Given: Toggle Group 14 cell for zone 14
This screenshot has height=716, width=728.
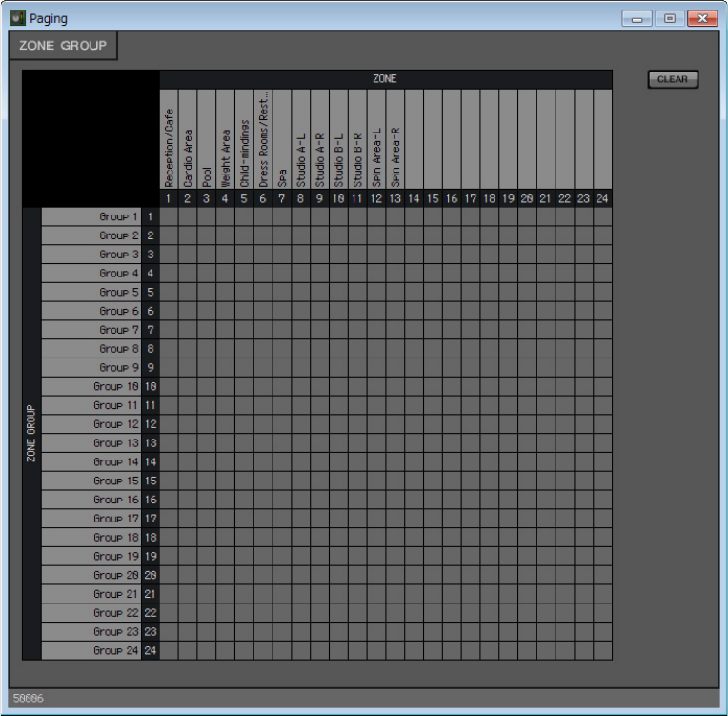Looking at the screenshot, I should tap(415, 462).
